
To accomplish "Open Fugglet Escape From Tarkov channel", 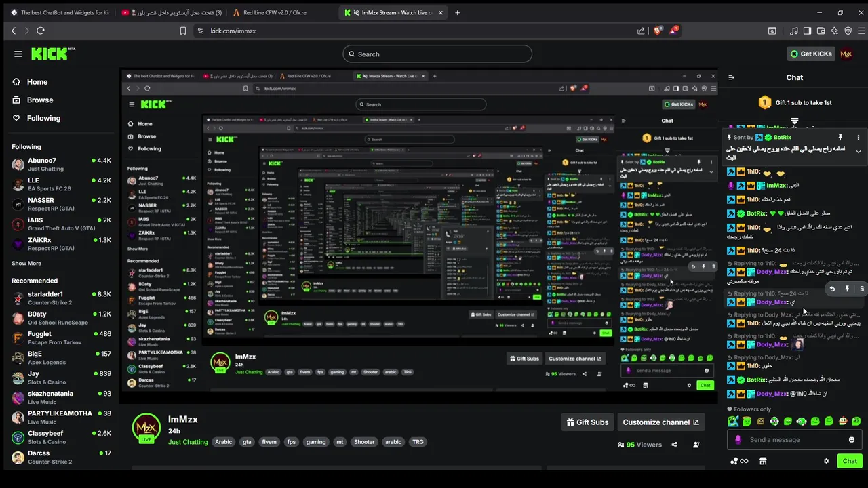I will click(x=61, y=338).
